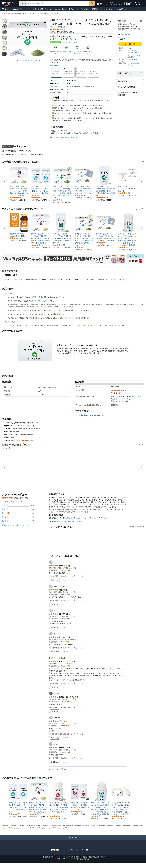
Task: Click the Amazonによる発送 feature icon
Action: click(x=56, y=47)
